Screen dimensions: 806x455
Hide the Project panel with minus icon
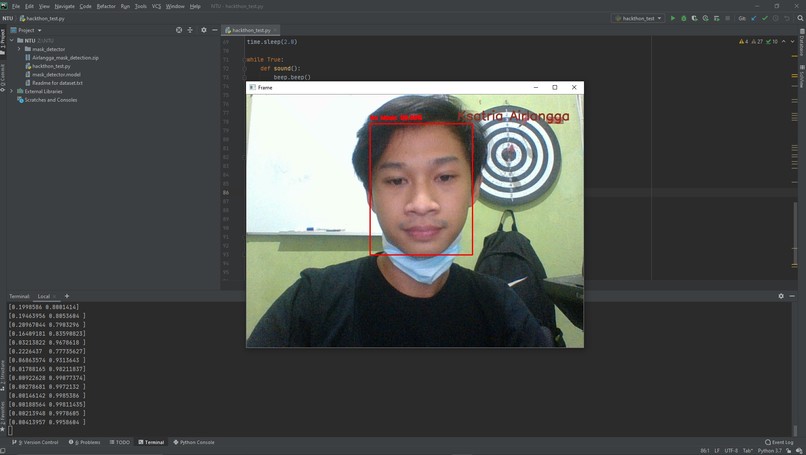[215, 30]
